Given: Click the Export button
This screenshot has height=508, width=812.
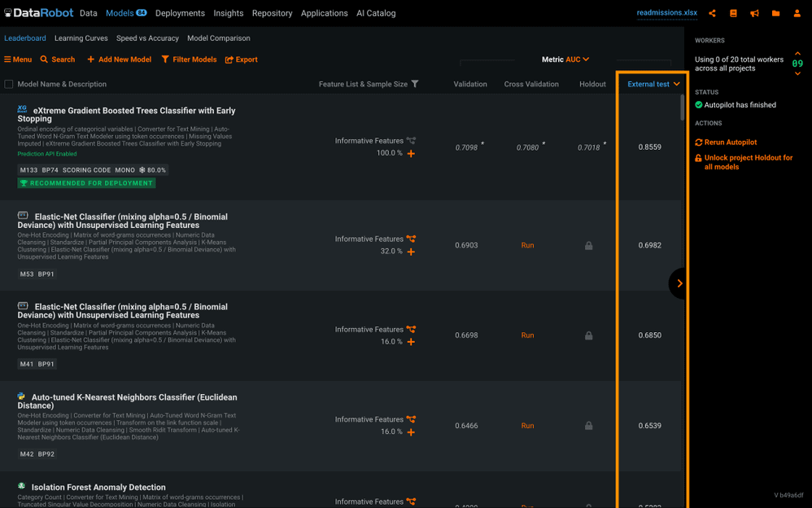Looking at the screenshot, I should point(242,59).
